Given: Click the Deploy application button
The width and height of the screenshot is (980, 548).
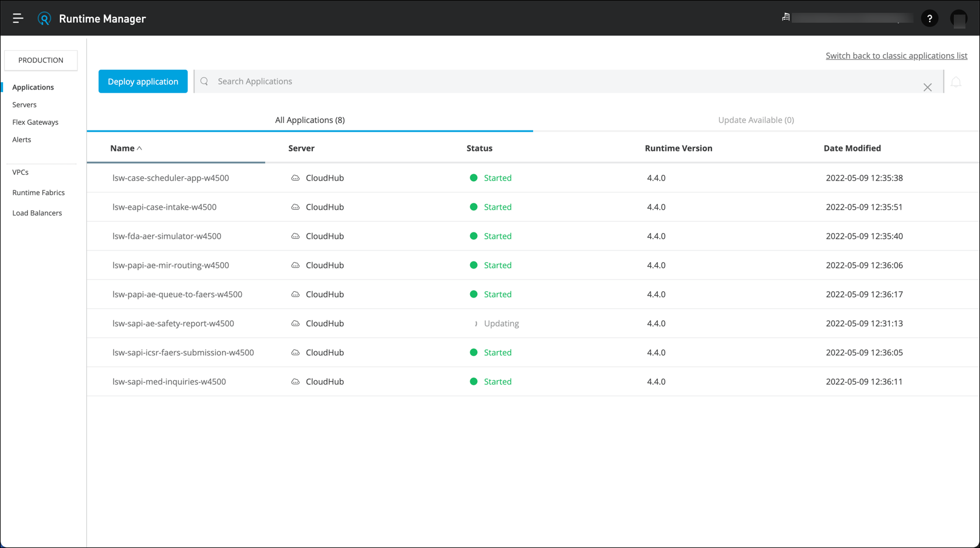Looking at the screenshot, I should pyautogui.click(x=143, y=81).
